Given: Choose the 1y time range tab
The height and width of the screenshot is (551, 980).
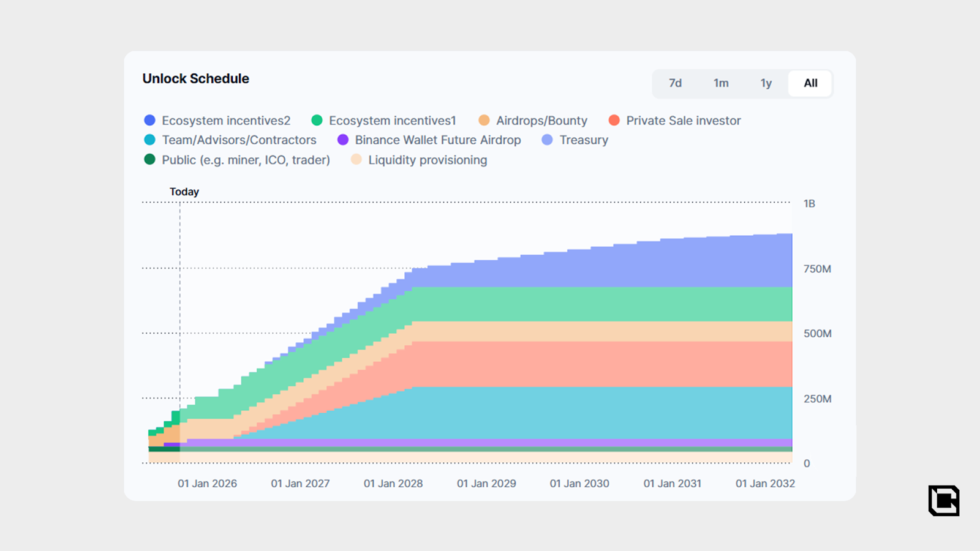Looking at the screenshot, I should (x=766, y=83).
